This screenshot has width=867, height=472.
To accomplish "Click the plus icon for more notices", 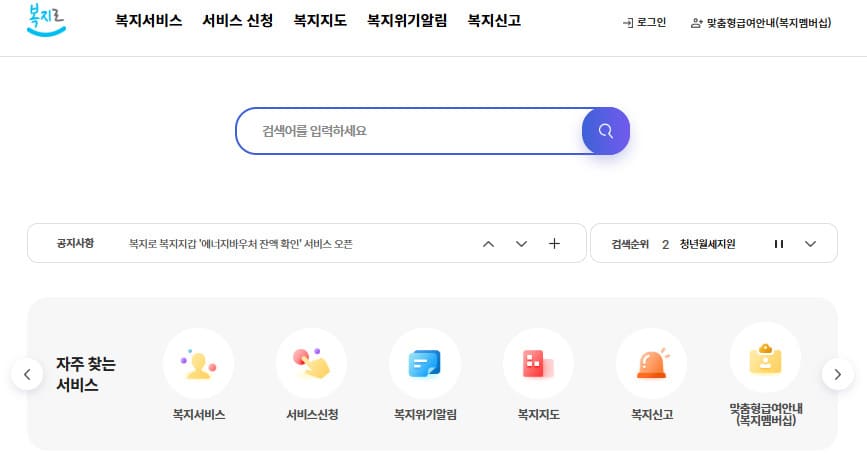I will click(554, 244).
